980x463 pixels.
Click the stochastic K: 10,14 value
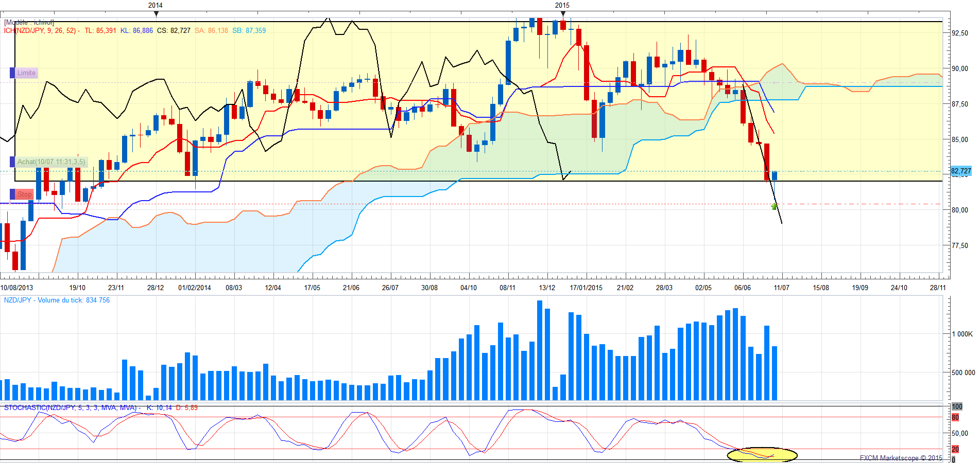pyautogui.click(x=159, y=408)
